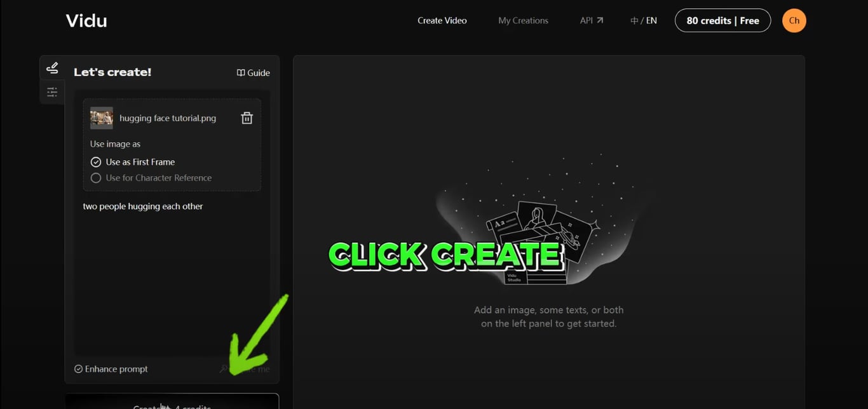Open the API link
Screen dimensions: 868x409
coord(592,20)
